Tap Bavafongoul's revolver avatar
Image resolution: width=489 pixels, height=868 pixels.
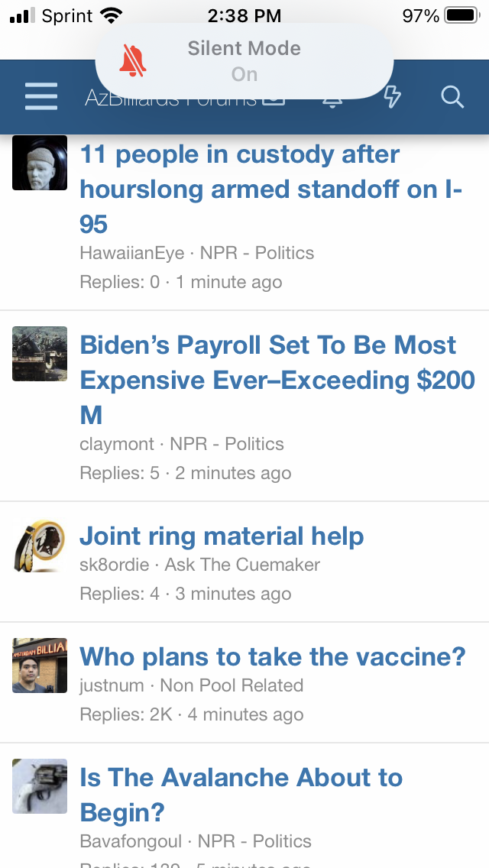click(x=40, y=786)
